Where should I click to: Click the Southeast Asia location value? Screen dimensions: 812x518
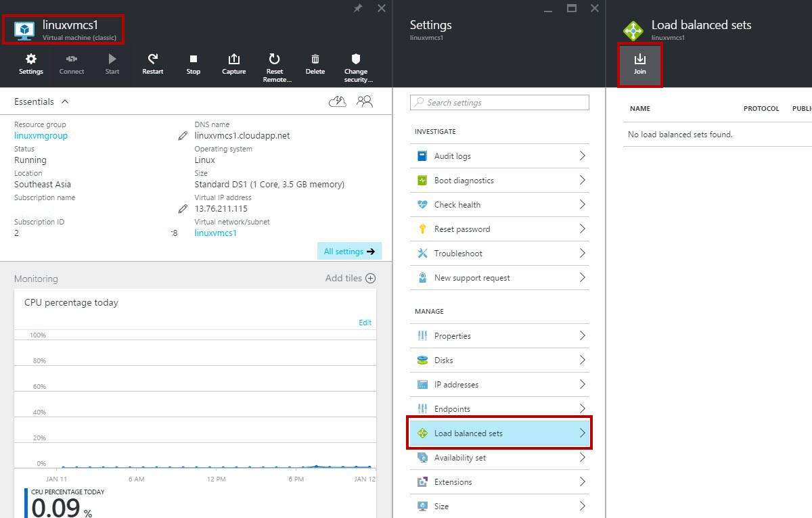43,184
